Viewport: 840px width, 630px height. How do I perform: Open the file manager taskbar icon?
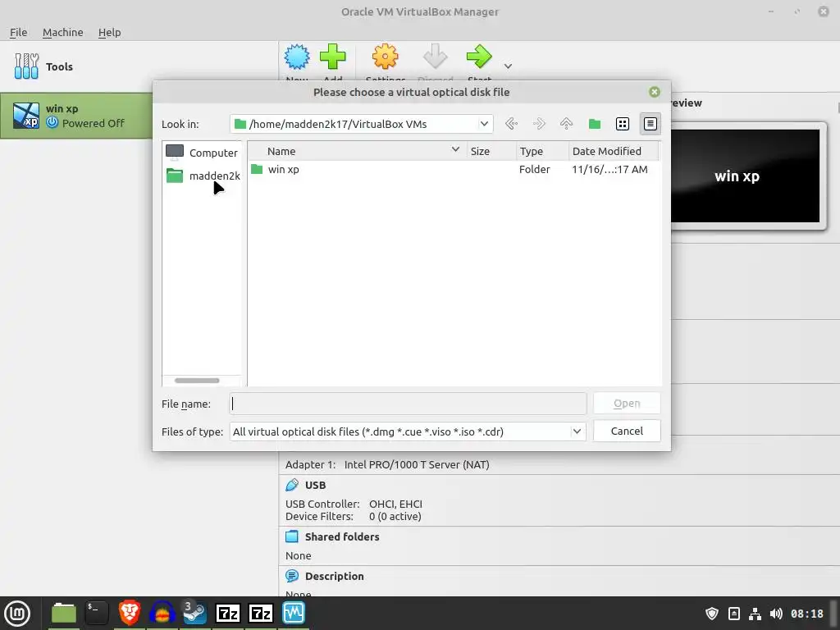(x=64, y=613)
